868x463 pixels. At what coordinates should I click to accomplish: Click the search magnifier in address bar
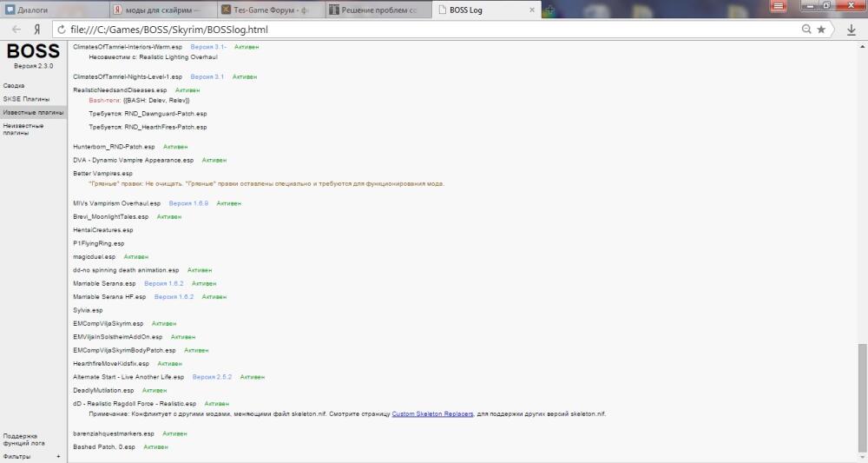click(x=806, y=30)
